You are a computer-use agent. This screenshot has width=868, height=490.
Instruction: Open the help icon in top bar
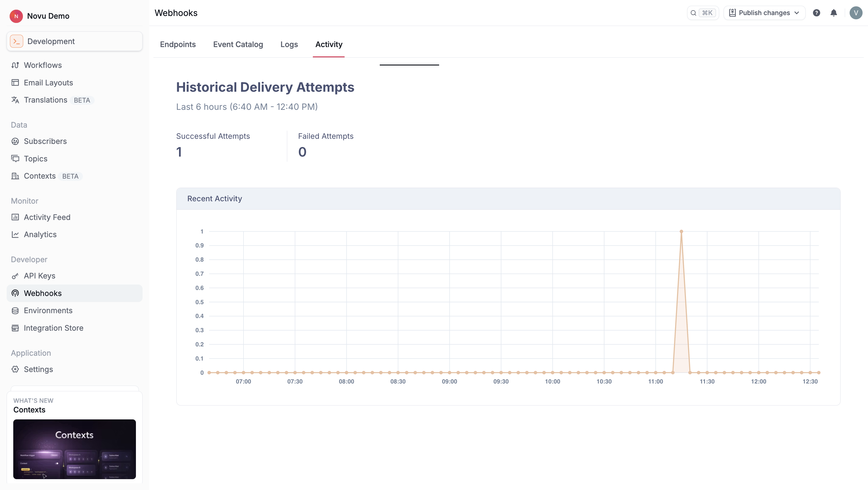pos(816,12)
